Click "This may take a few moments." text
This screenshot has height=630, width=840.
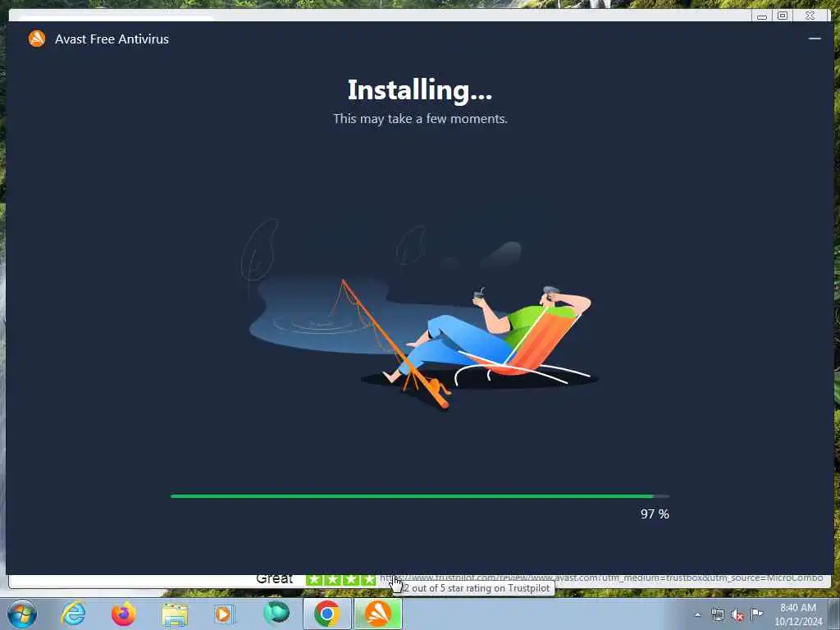419,118
